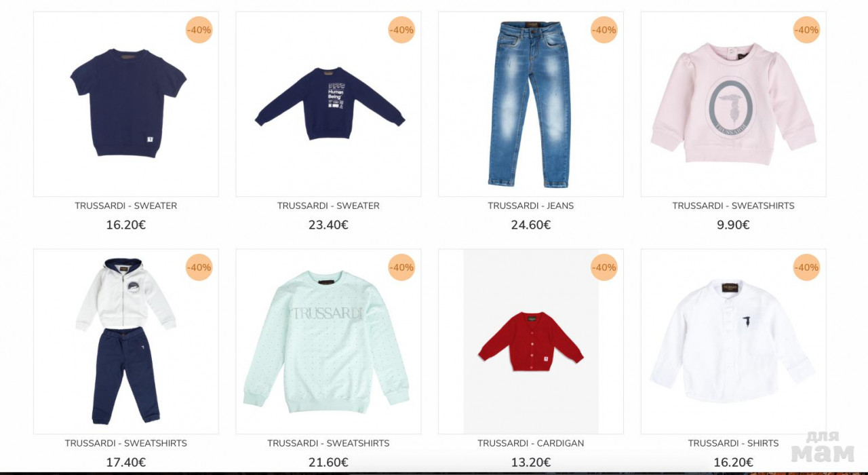Click the -40% badge on the mint sweatshirt

click(x=401, y=267)
